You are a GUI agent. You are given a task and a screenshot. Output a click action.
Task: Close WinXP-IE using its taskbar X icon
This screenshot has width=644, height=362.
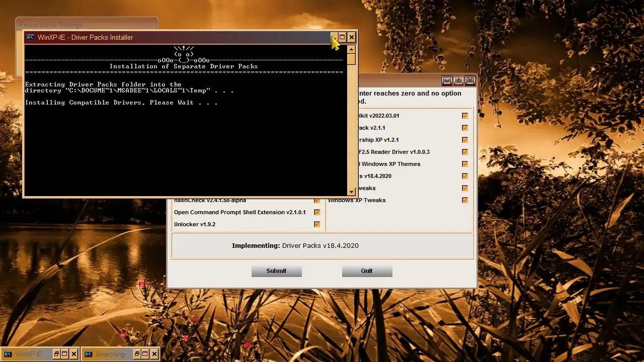point(73,354)
